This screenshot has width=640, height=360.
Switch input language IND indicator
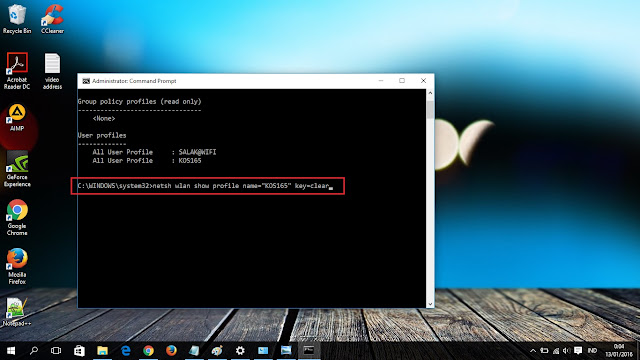592,351
